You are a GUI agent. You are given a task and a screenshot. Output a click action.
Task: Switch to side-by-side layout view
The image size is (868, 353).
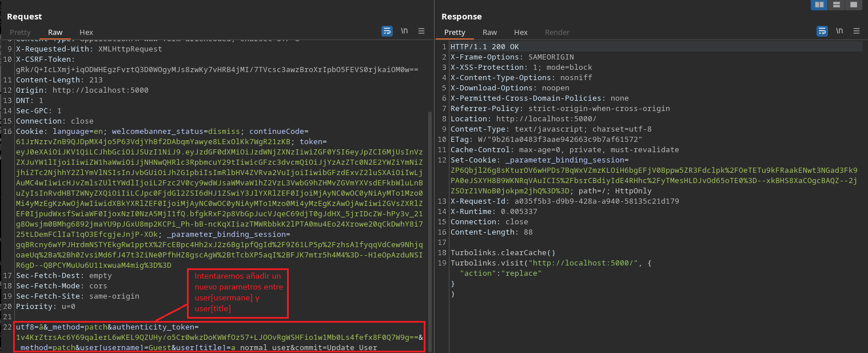[x=819, y=5]
